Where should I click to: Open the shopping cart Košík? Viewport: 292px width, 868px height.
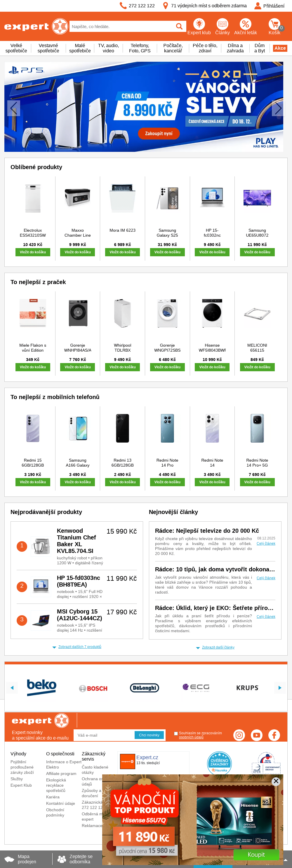coord(274,25)
